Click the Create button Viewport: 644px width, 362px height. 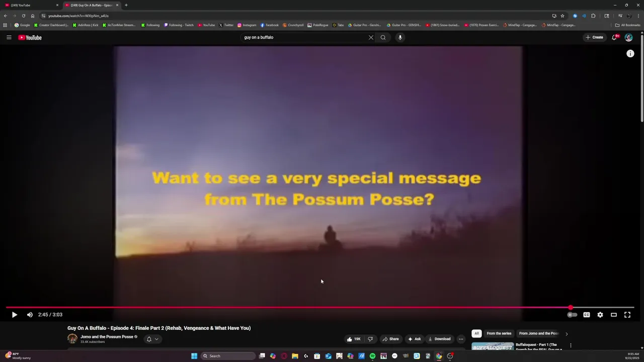pyautogui.click(x=594, y=37)
